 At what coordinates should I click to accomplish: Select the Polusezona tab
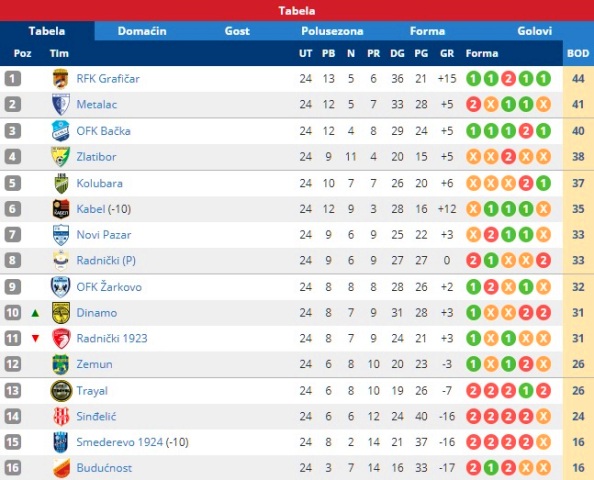click(x=332, y=31)
